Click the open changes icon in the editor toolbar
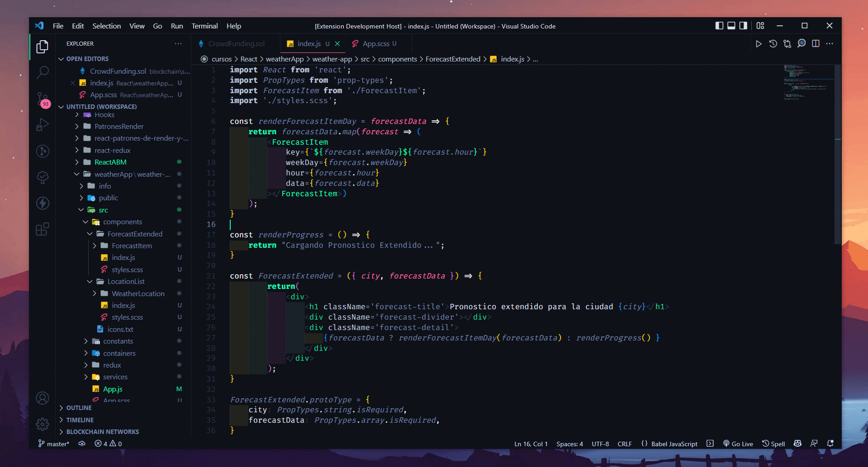Screen dimensions: 868x467 coord(787,44)
